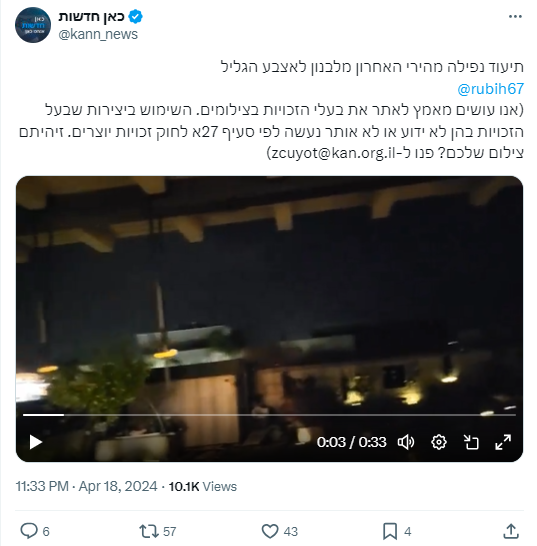This screenshot has height=546, width=537.
Task: Open the @rubih67 mention link
Action: click(491, 89)
